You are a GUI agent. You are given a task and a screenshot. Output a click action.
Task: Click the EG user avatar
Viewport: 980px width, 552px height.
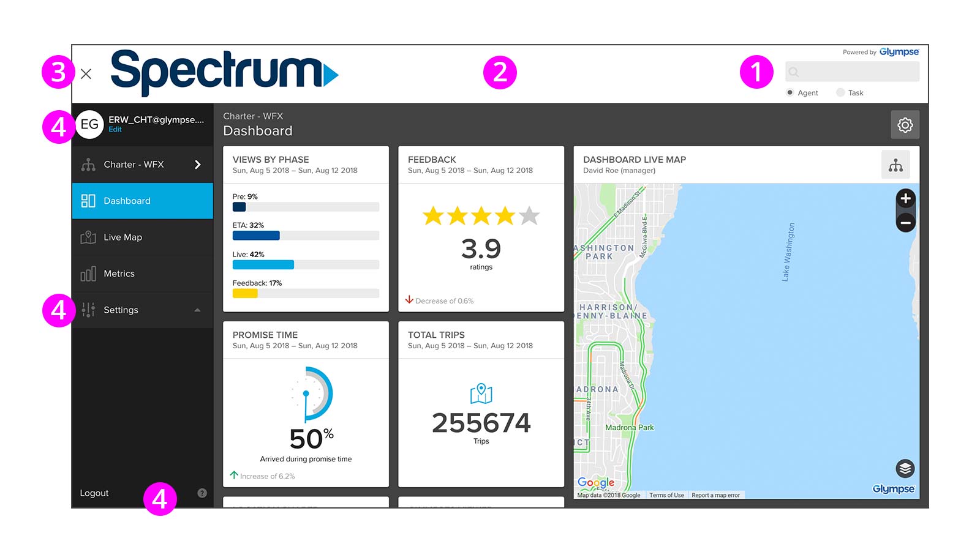click(x=89, y=124)
